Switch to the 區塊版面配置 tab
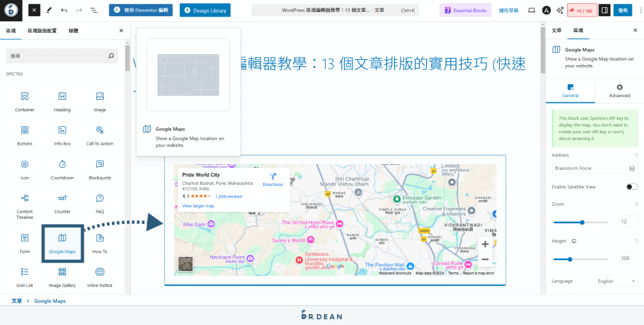 tap(42, 30)
